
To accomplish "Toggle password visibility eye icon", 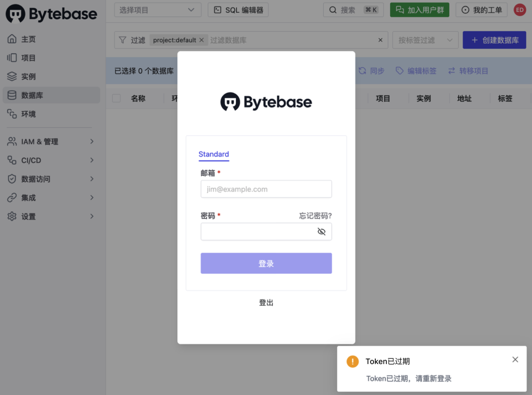I will pos(321,232).
